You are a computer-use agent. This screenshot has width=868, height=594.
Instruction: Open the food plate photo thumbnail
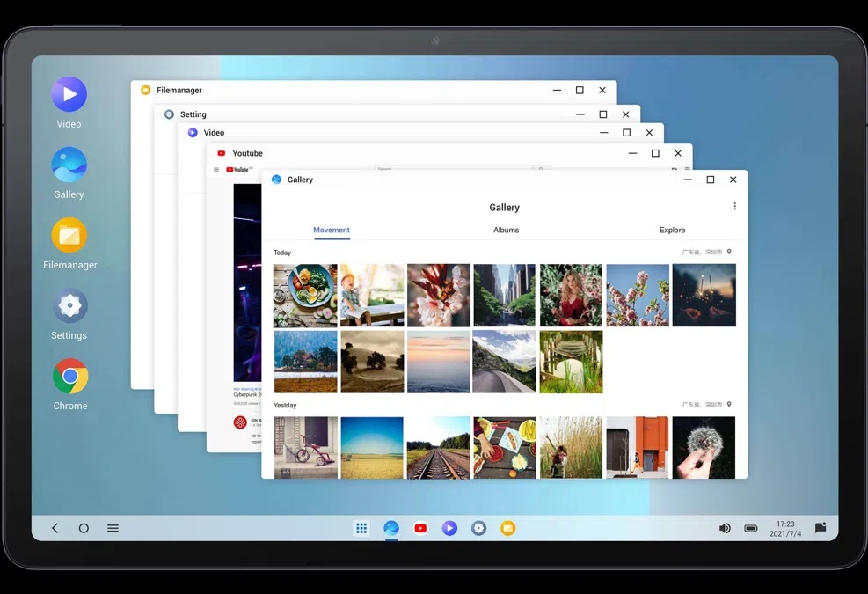point(305,296)
